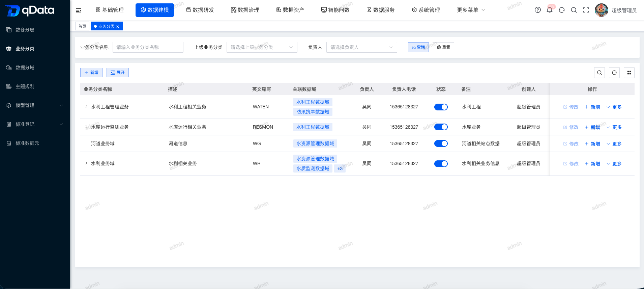Go to 首页 tab
644x289 pixels.
click(82, 26)
